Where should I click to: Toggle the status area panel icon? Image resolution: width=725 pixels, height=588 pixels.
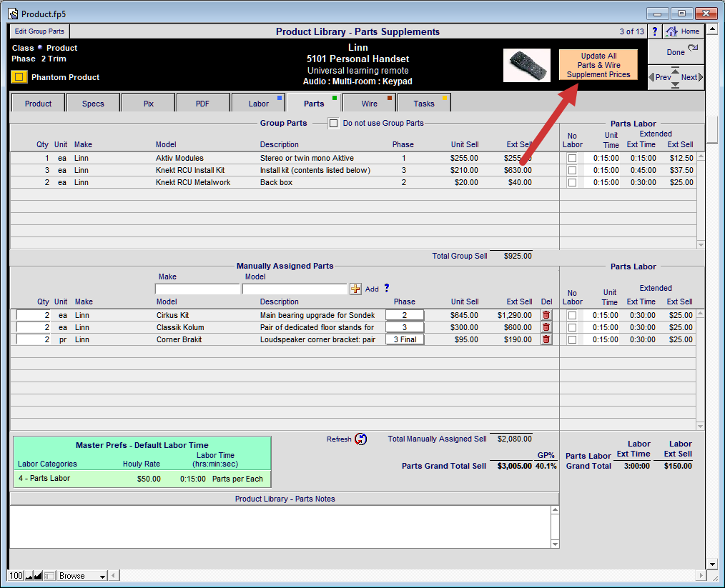pos(49,576)
